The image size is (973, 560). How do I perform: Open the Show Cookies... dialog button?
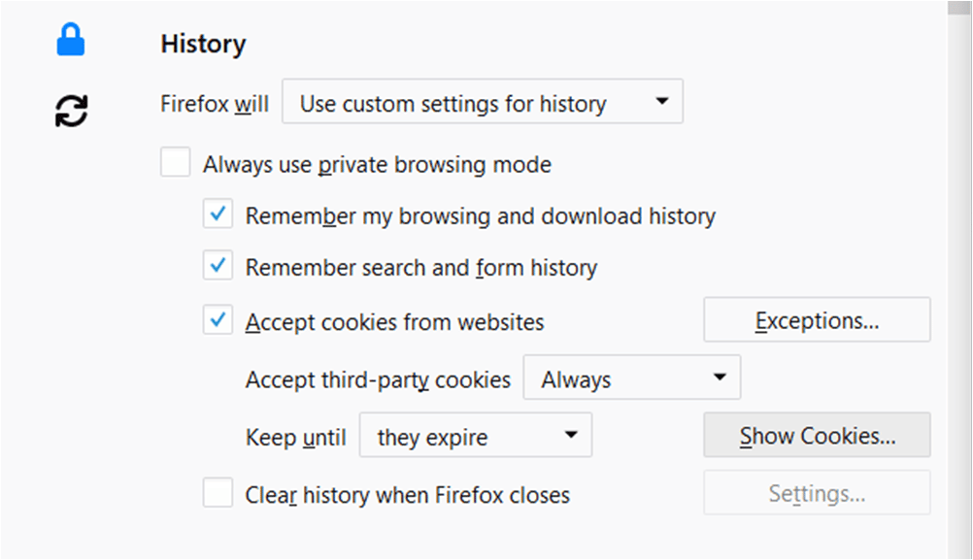[817, 435]
